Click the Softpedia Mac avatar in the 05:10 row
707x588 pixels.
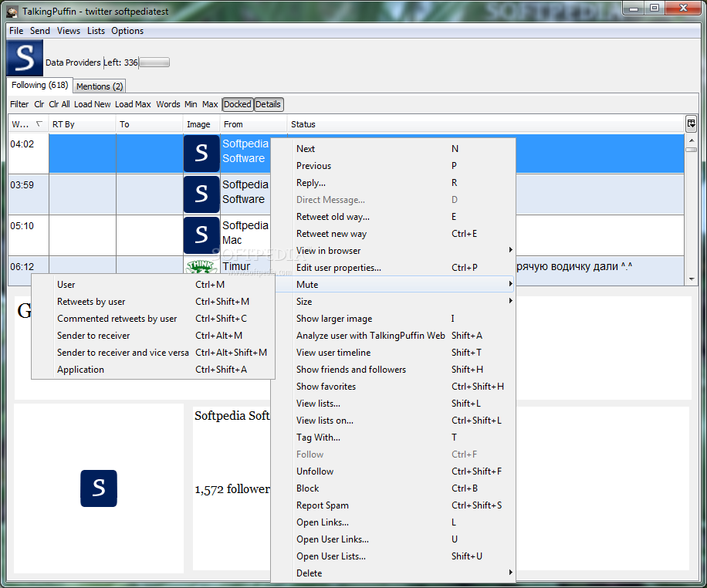[x=201, y=235]
